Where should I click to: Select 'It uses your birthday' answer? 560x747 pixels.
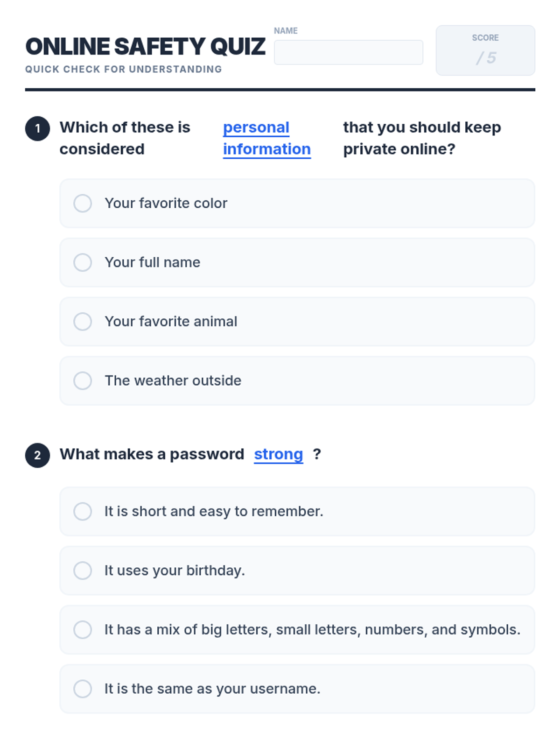(83, 571)
